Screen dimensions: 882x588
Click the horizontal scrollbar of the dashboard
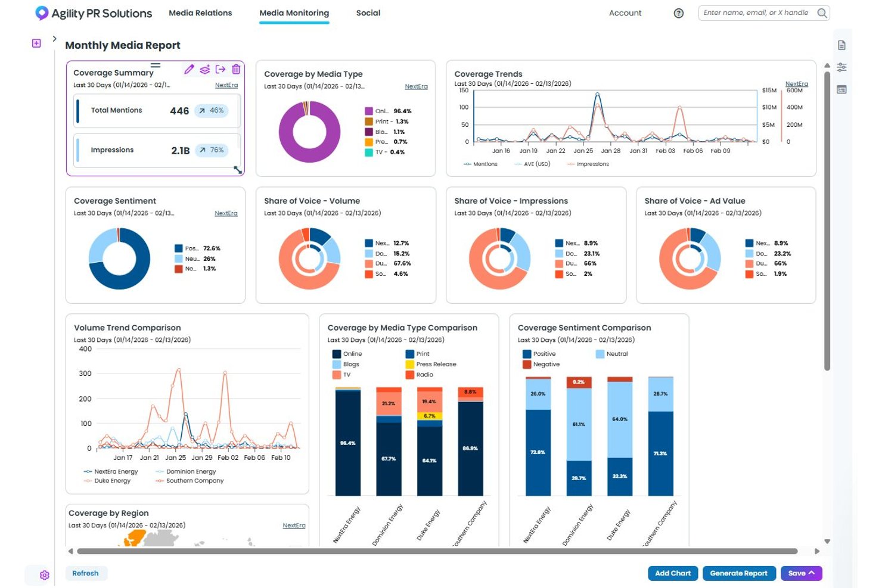437,551
